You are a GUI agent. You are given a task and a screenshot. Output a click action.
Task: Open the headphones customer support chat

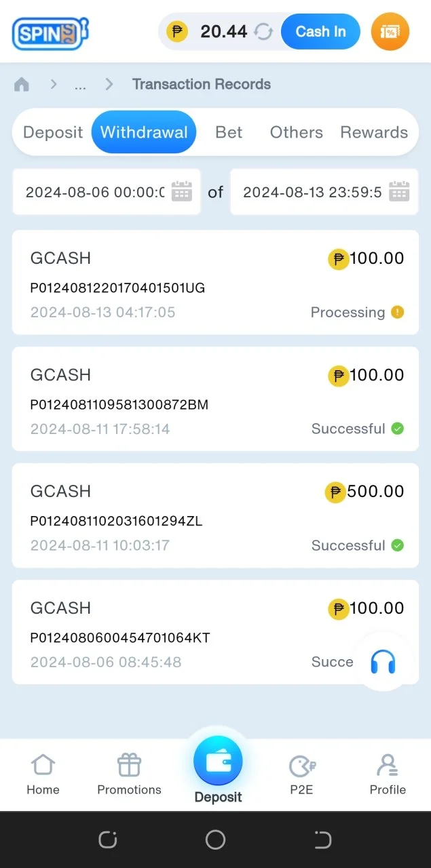tap(383, 662)
